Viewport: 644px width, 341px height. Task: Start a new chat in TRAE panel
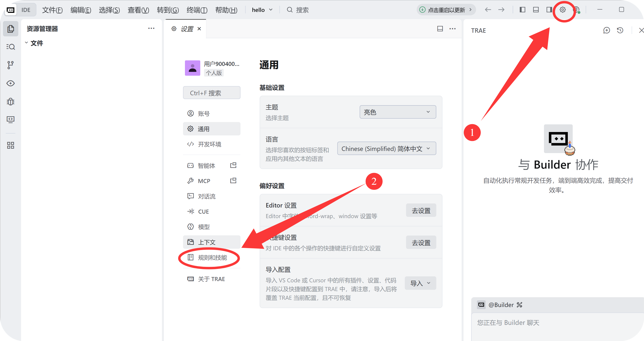(x=606, y=30)
